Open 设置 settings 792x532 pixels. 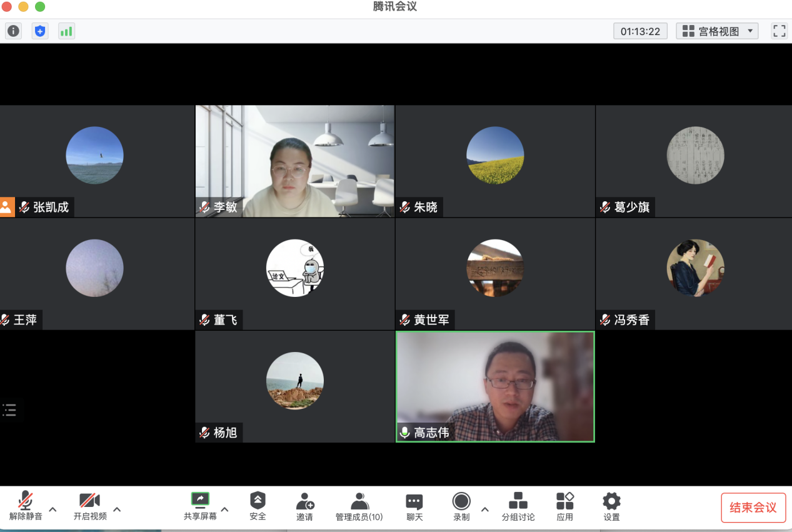611,506
